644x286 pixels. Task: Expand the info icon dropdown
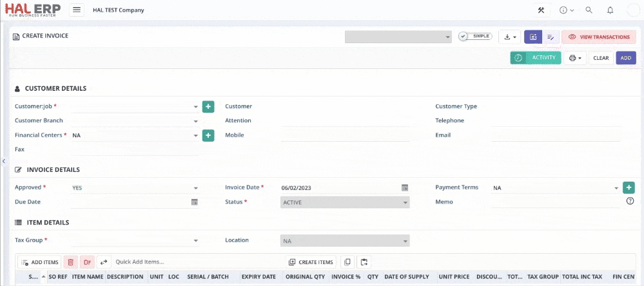pos(567,10)
